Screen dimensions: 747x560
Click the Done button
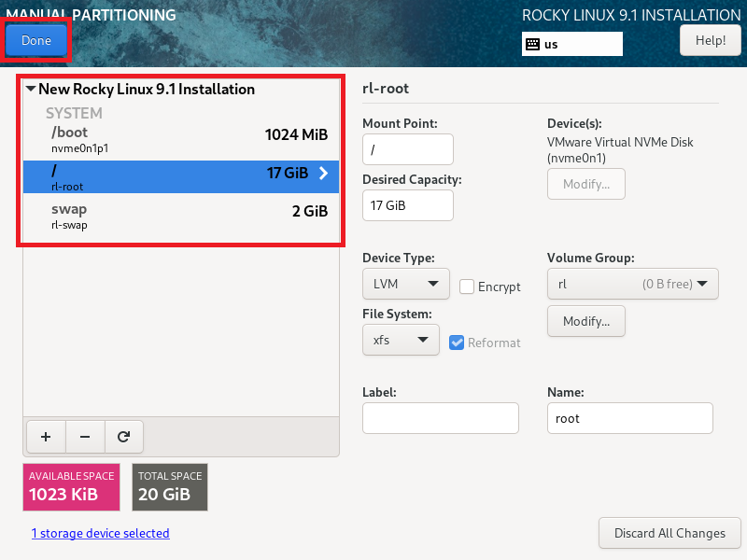[36, 40]
